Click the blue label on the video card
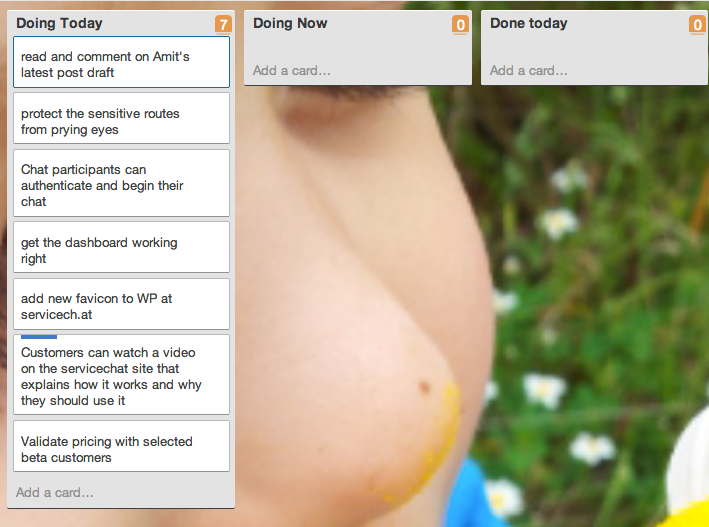Image resolution: width=709 pixels, height=527 pixels. [39, 337]
